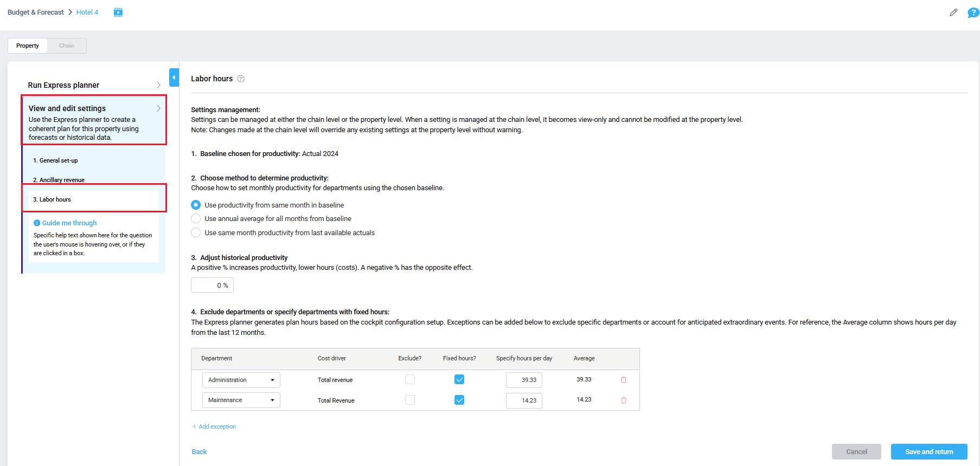Click the Specify hours per day header
980x466 pixels.
(524, 358)
